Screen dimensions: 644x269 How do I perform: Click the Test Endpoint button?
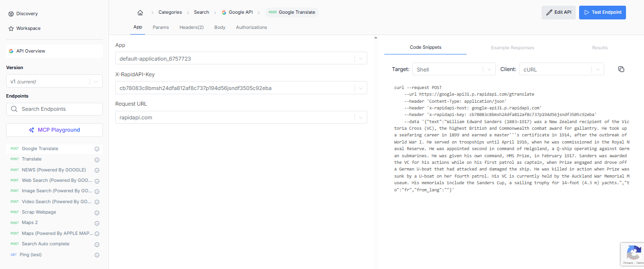point(602,12)
